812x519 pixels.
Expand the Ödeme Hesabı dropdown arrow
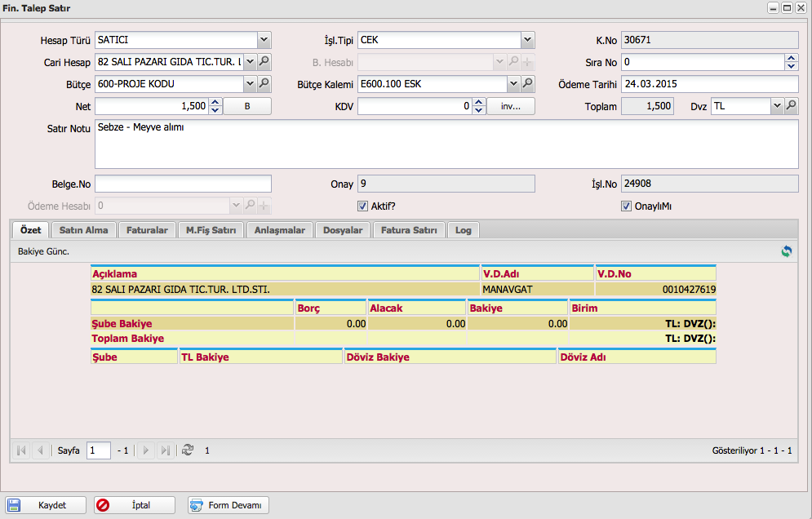(236, 206)
